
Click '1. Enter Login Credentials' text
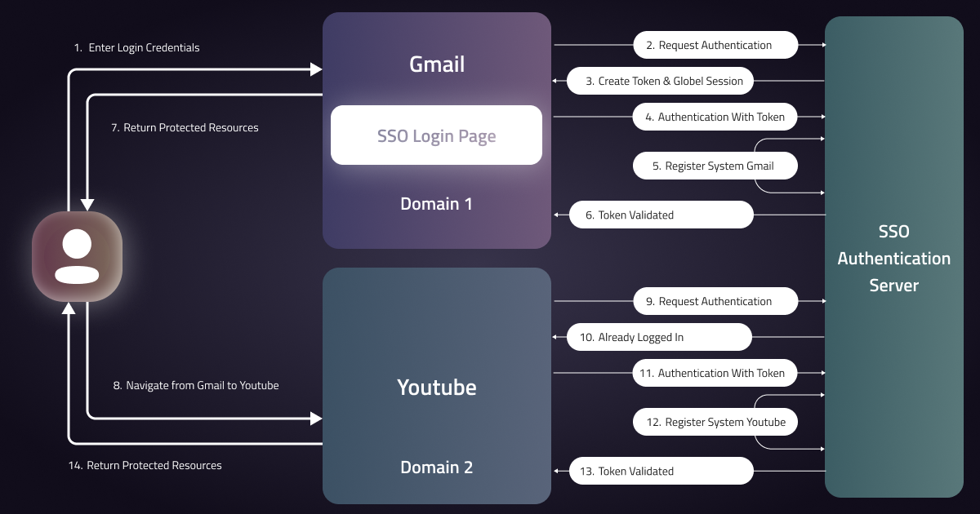[x=136, y=47]
